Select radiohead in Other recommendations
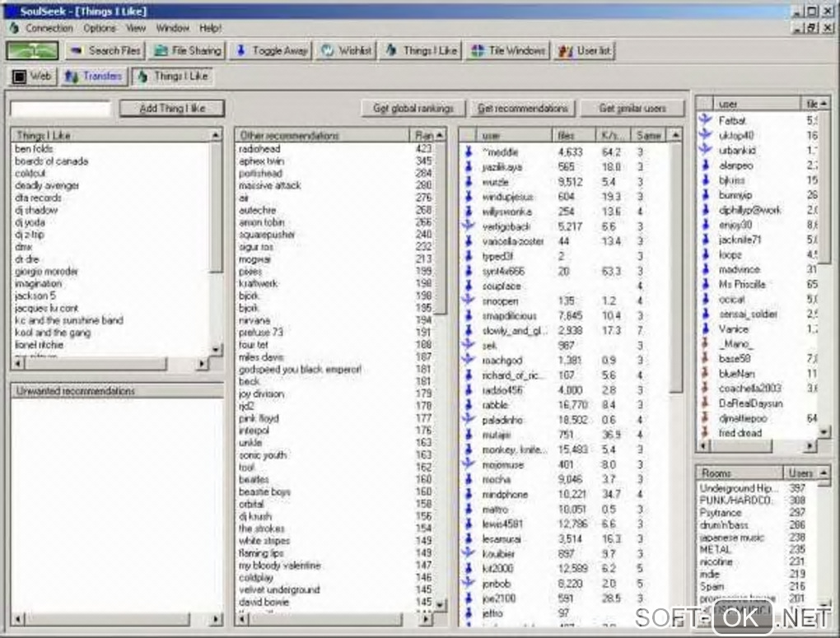 click(x=259, y=149)
